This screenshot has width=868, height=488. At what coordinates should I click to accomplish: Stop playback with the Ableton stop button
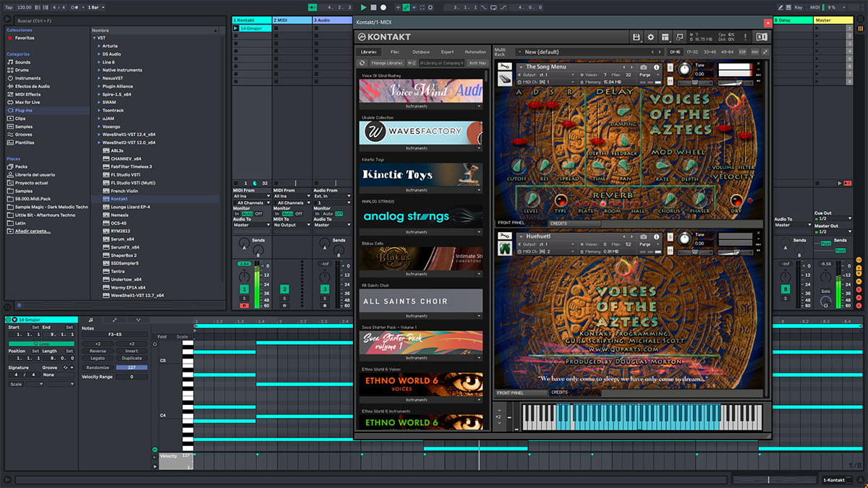tap(373, 7)
